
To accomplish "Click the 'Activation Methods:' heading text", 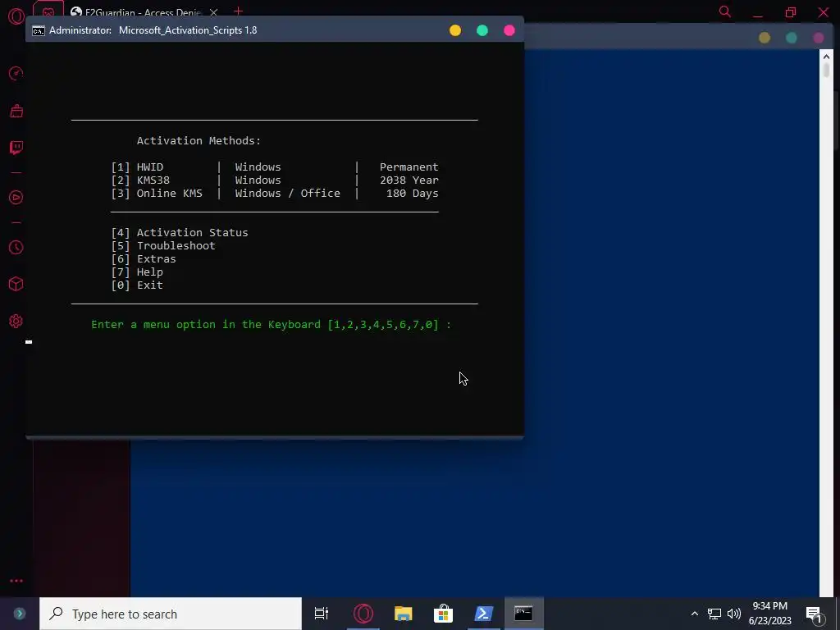I will click(199, 140).
